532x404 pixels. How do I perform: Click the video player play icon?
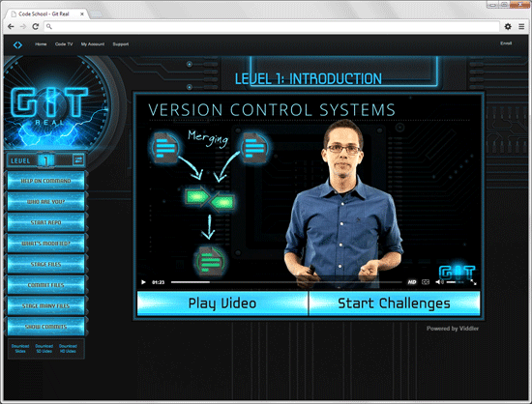[x=143, y=282]
